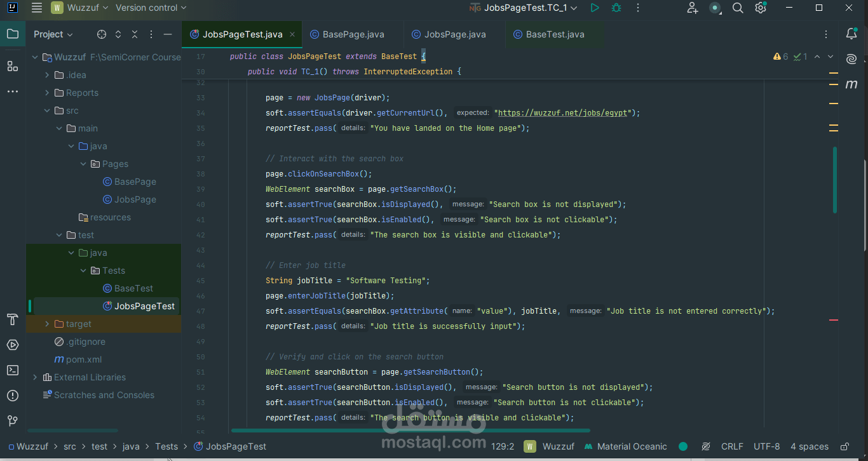Open the Structure tool window icon
Image resolution: width=868 pixels, height=461 pixels.
coord(13,66)
